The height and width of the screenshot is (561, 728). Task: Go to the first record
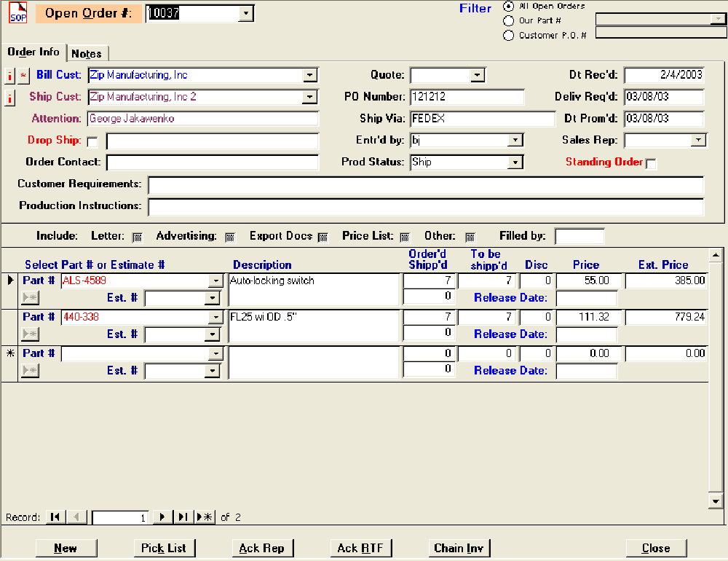pyautogui.click(x=55, y=517)
